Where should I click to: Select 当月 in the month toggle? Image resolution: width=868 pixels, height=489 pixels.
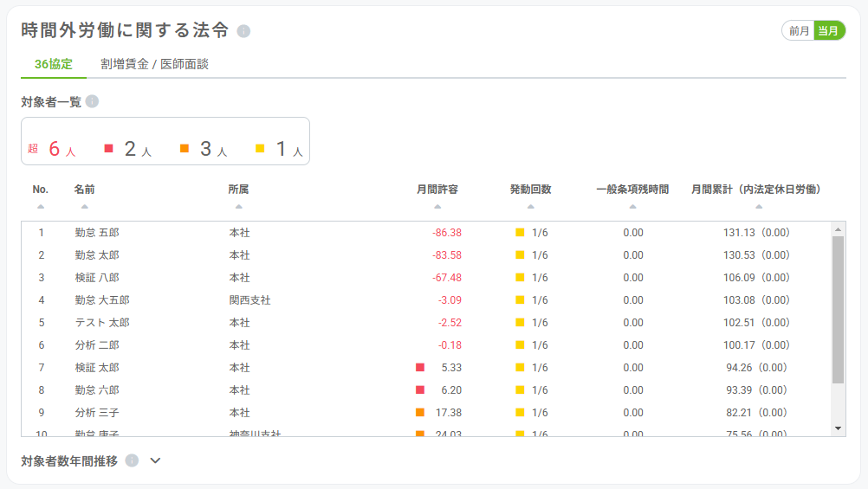(829, 31)
